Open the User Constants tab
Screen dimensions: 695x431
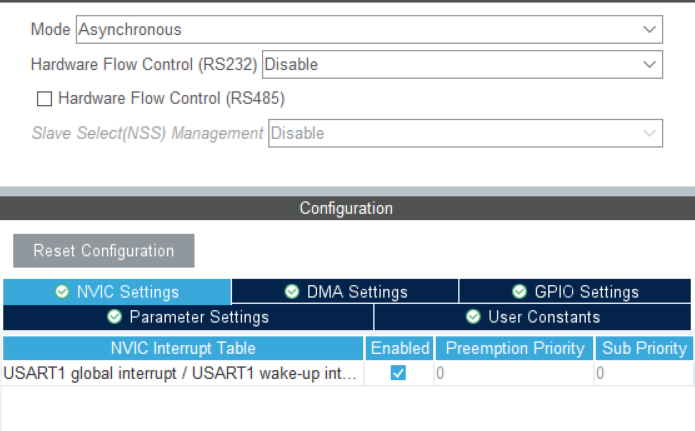(x=534, y=317)
